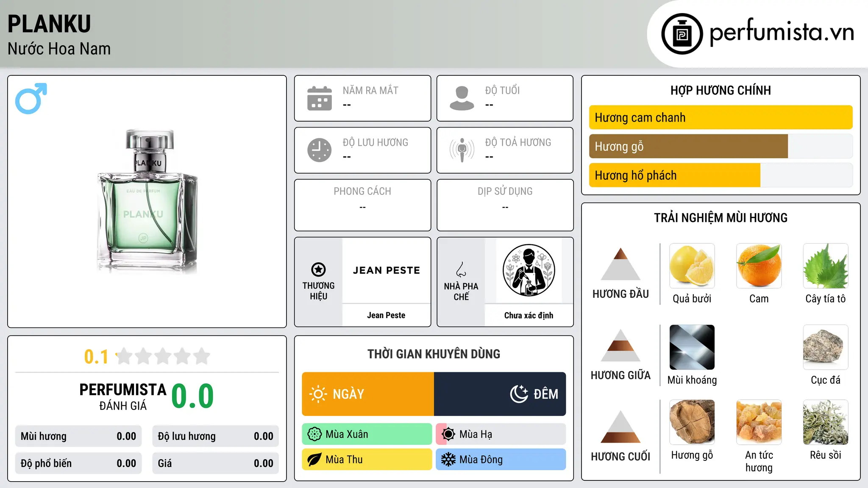Click the Perfumista Đánh giá label

tap(123, 396)
